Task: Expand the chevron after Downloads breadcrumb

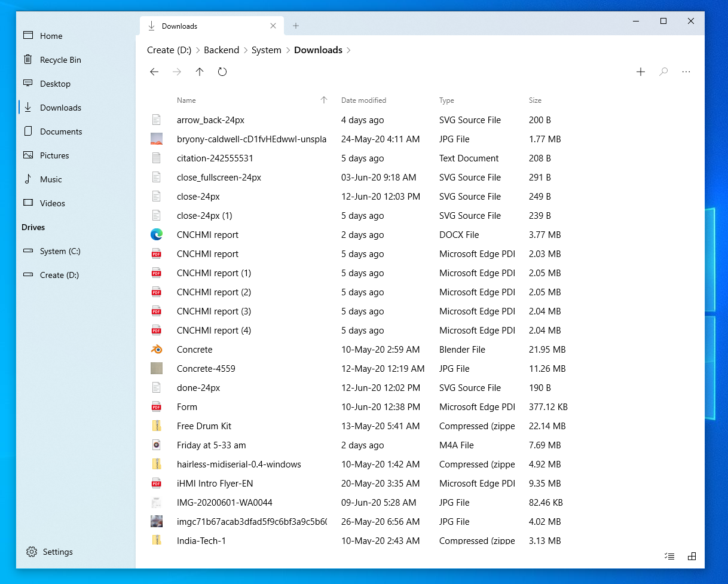Action: click(x=349, y=50)
